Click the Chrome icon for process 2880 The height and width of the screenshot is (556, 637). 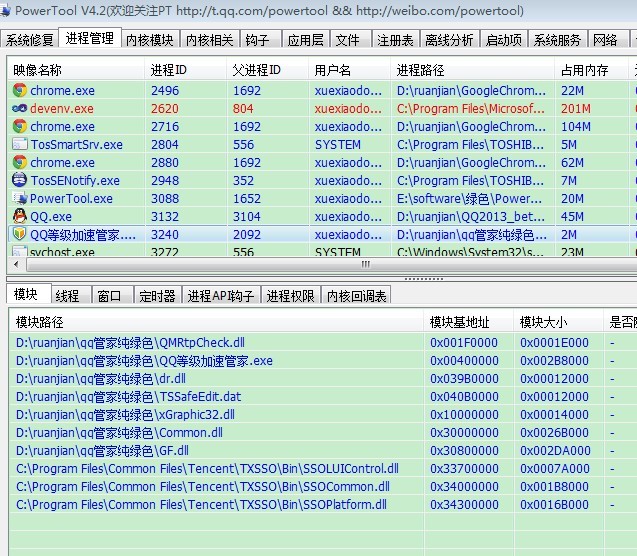pyautogui.click(x=20, y=162)
